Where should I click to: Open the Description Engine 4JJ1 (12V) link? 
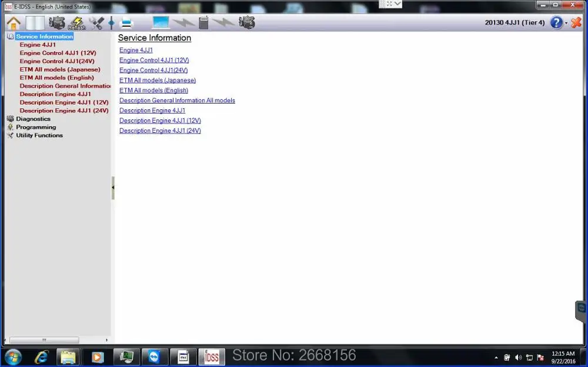tap(160, 121)
